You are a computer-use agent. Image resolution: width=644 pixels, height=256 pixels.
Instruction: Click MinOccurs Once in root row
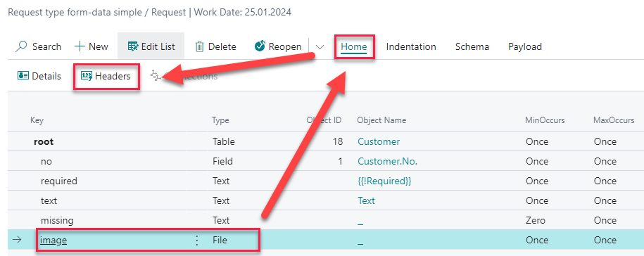(537, 141)
